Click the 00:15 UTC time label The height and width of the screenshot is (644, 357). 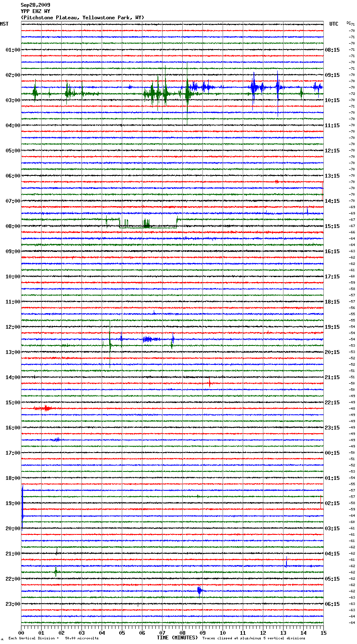tap(332, 453)
